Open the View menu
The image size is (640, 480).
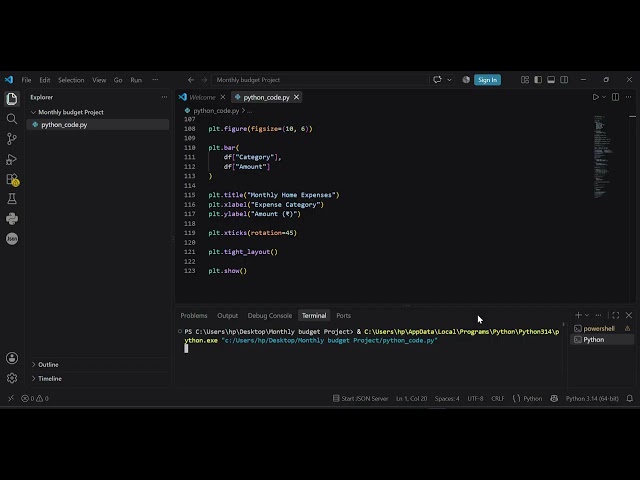(x=99, y=80)
